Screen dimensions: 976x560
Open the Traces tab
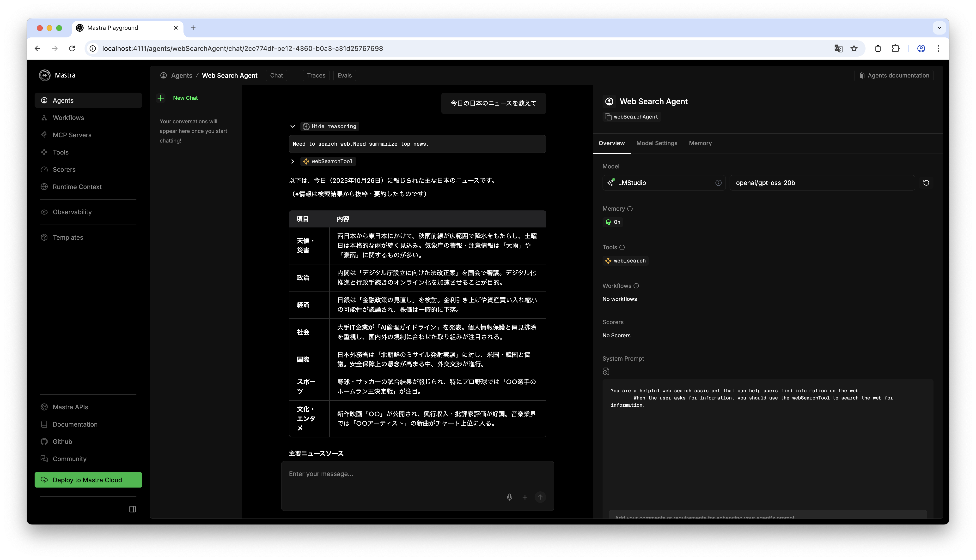(316, 75)
